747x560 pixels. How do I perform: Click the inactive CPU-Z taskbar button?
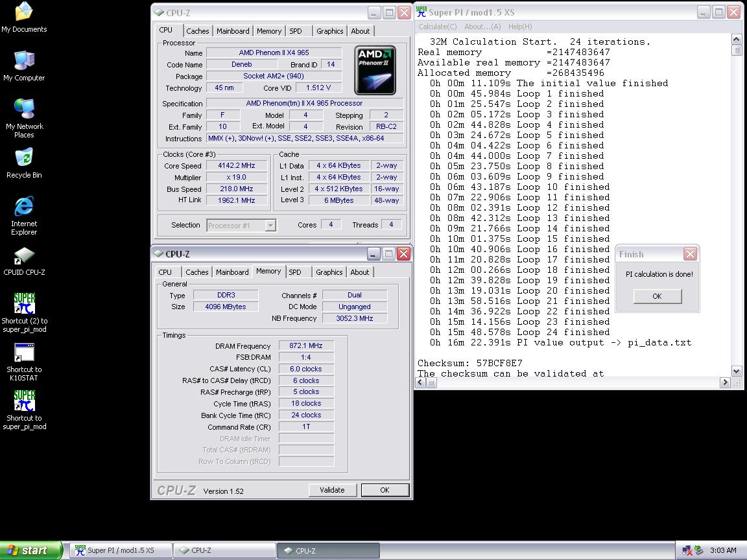[x=225, y=550]
